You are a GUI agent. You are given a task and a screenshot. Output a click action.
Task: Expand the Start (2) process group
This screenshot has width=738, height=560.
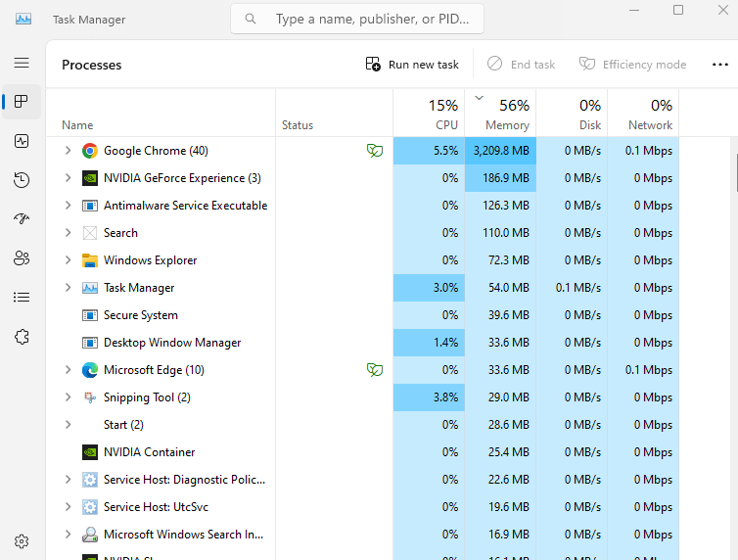[x=68, y=425]
